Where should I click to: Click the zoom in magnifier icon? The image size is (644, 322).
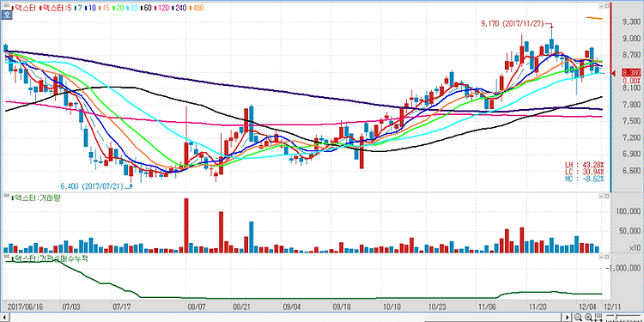[588, 317]
